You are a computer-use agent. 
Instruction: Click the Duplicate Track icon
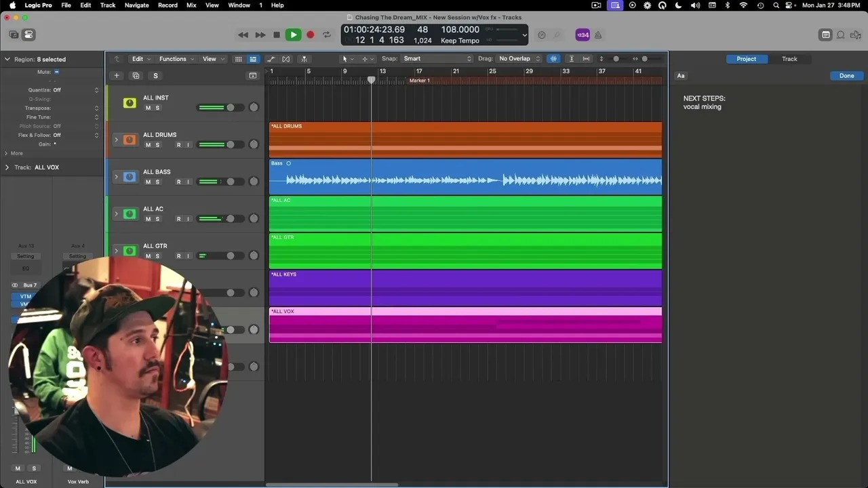coord(136,76)
